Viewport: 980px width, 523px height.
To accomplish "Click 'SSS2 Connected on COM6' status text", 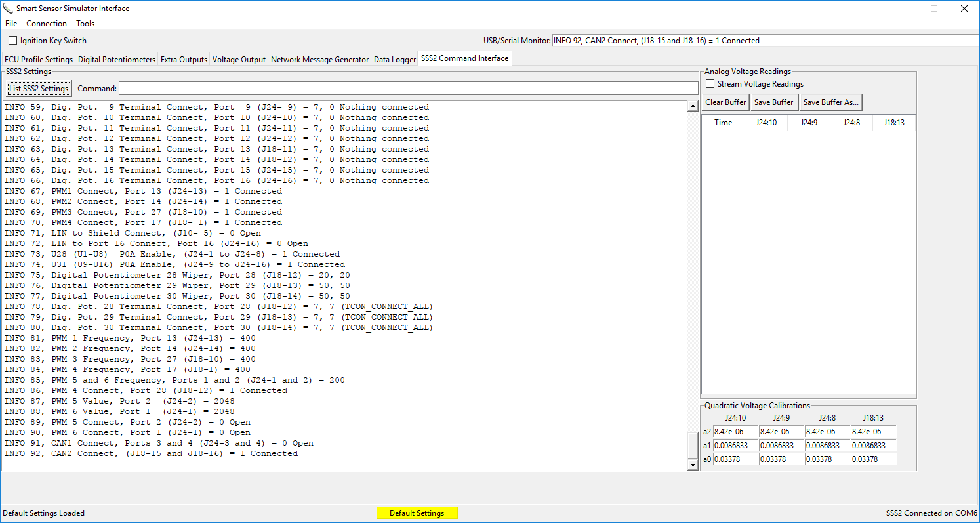I will point(931,513).
